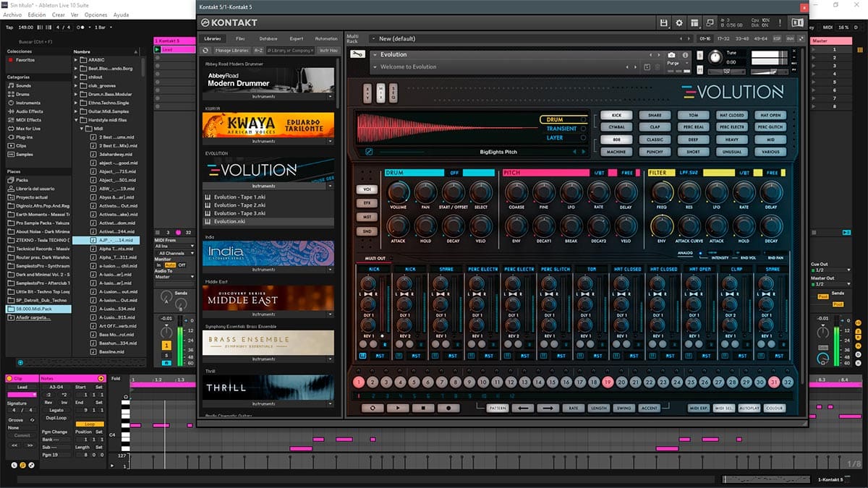The height and width of the screenshot is (488, 868).
Task: Select the KICK drum type button
Action: [616, 115]
